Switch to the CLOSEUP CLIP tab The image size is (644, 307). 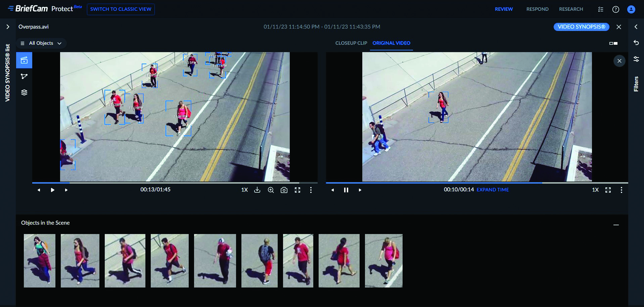351,43
